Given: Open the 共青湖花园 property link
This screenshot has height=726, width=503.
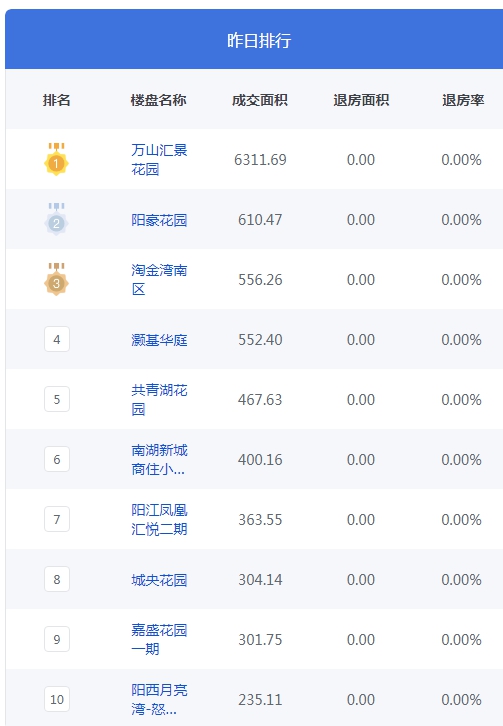Looking at the screenshot, I should coord(159,399).
